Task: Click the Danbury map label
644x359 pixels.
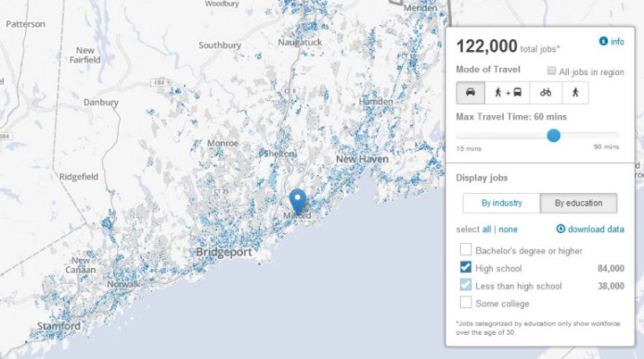Action: click(101, 102)
